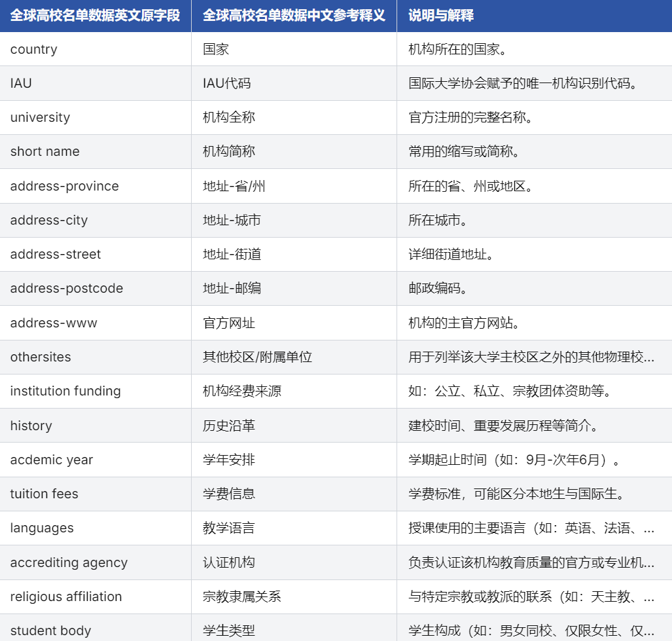The height and width of the screenshot is (641, 672).
Task: Click '机构的主官方网站。' description
Action: (464, 323)
